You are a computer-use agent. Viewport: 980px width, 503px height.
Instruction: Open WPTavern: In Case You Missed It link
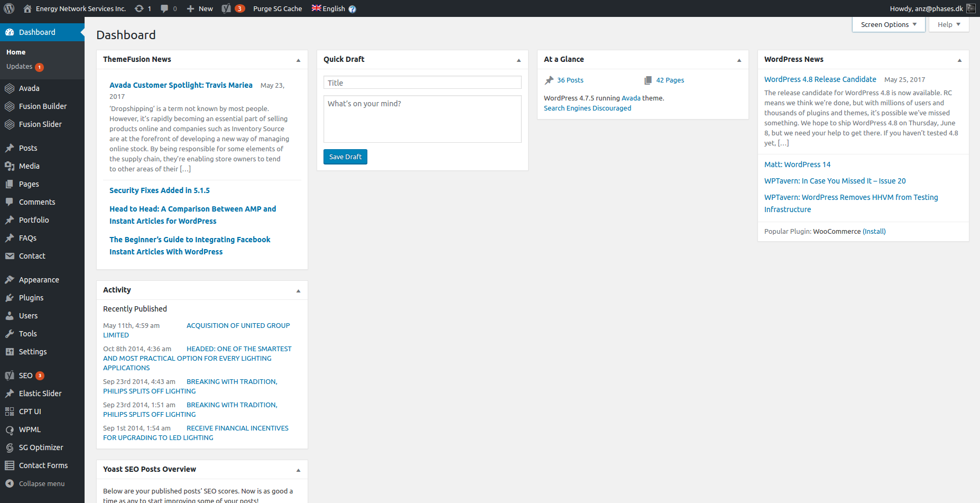[x=835, y=181]
